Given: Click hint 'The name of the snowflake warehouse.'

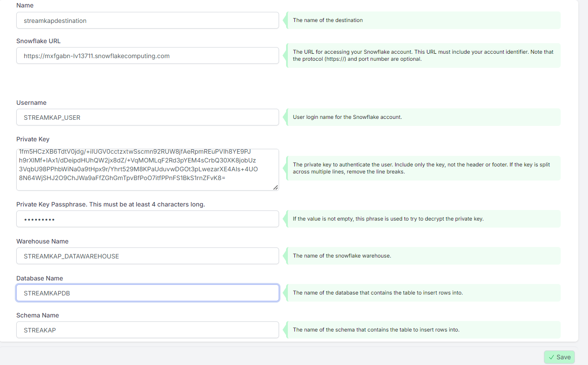Looking at the screenshot, I should (x=342, y=256).
